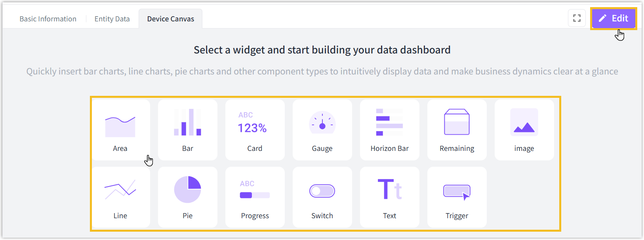Viewport: 644px width, 240px height.
Task: Select the Device Canvas tab
Action: 171,19
